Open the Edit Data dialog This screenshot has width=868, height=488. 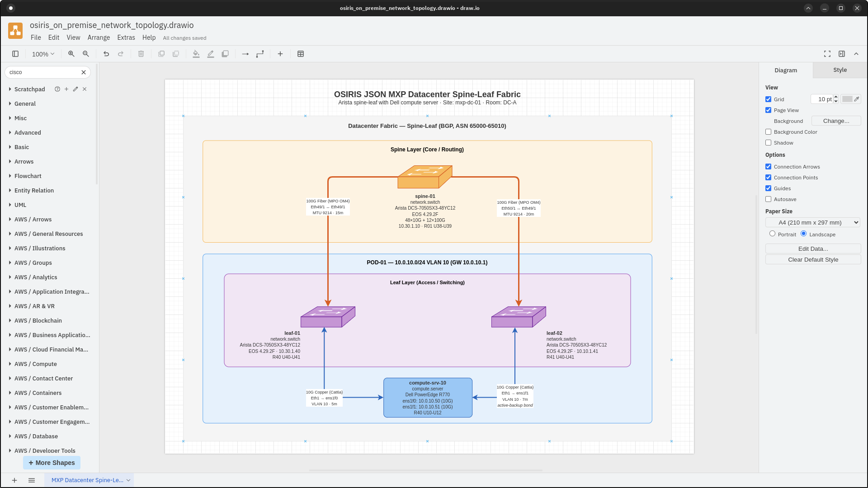(812, 249)
